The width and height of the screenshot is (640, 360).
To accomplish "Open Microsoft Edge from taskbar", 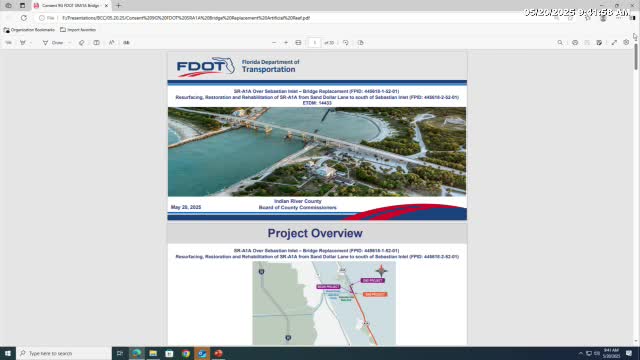I will click(136, 353).
